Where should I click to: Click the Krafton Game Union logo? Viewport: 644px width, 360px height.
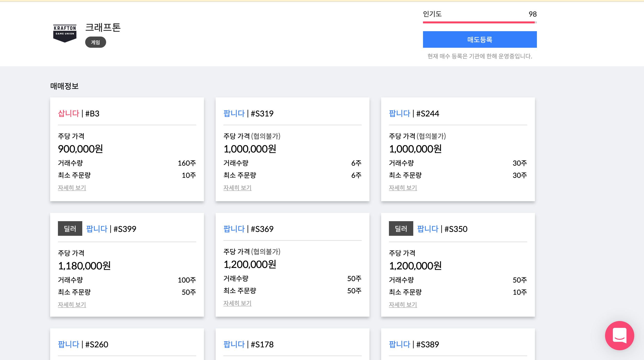(x=65, y=33)
